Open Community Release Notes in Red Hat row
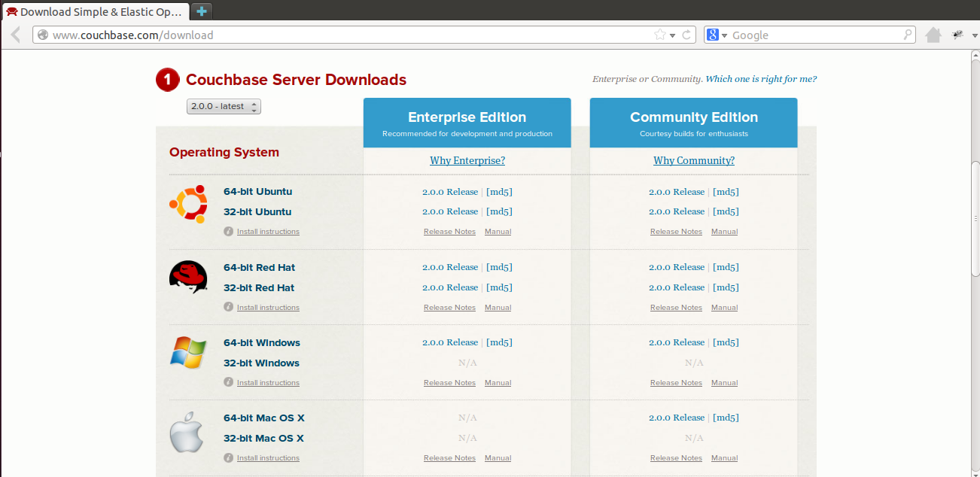This screenshot has height=477, width=980. (x=676, y=308)
